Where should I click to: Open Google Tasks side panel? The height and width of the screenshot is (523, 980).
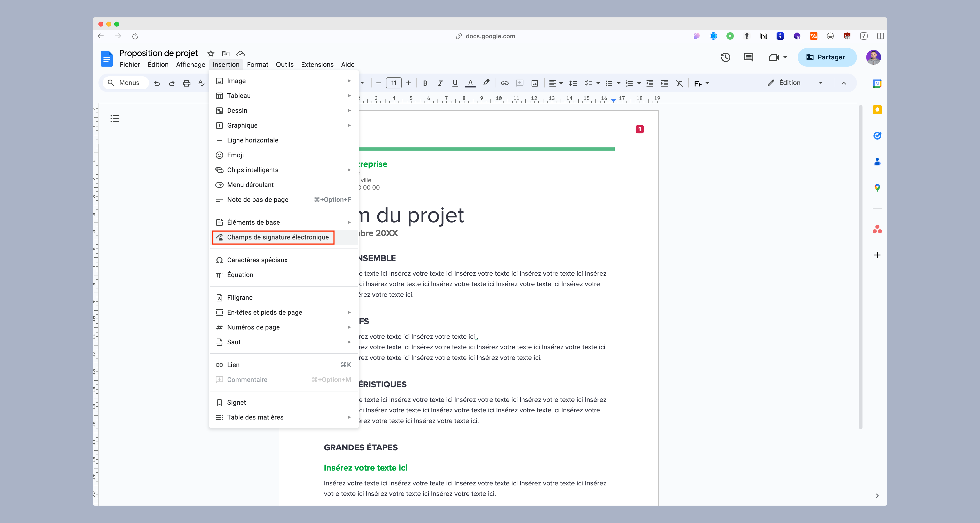click(877, 136)
